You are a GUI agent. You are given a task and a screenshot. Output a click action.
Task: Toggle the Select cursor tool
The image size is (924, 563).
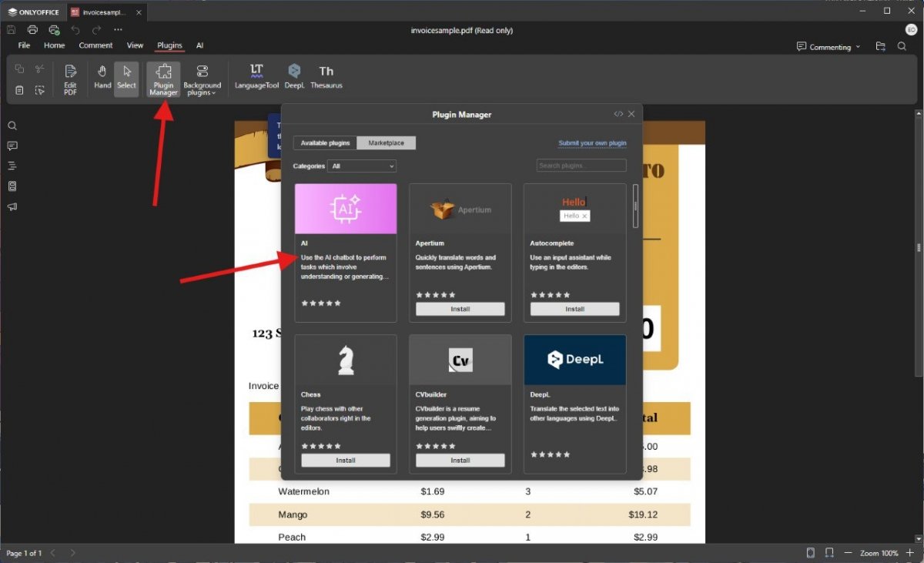tap(126, 77)
